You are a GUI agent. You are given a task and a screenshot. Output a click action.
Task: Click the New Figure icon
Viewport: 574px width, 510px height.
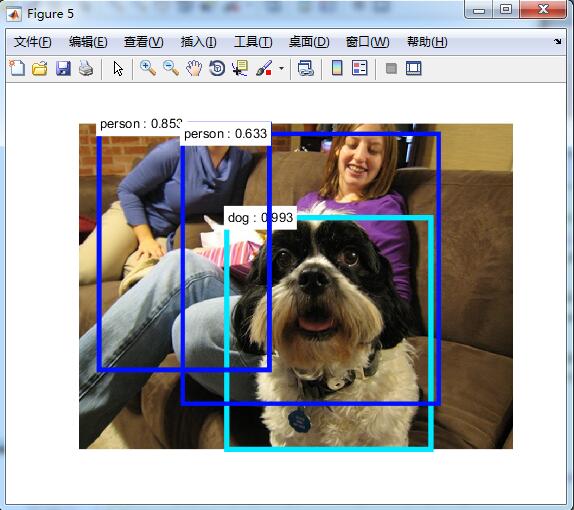coord(17,68)
